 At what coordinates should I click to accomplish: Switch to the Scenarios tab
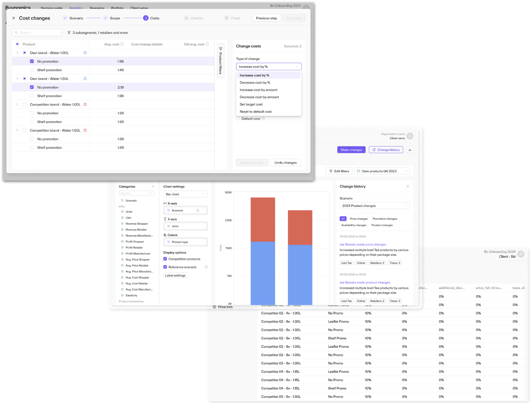(x=97, y=8)
